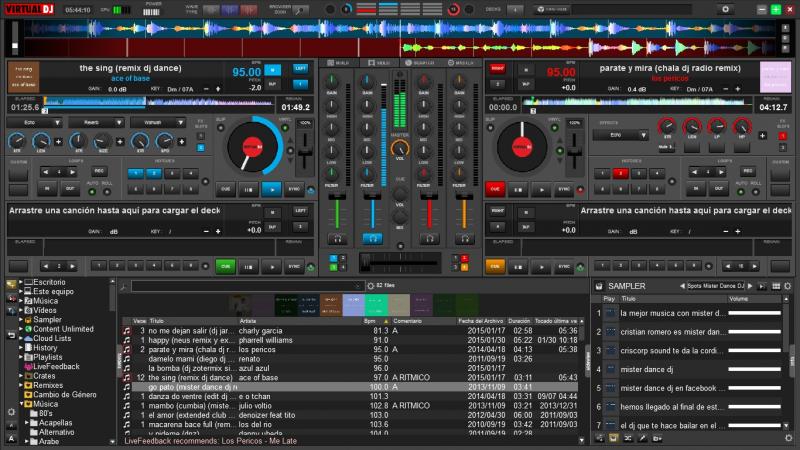Screen dimensions: 800x450
Task: Open the sampler options gear
Action: click(788, 286)
